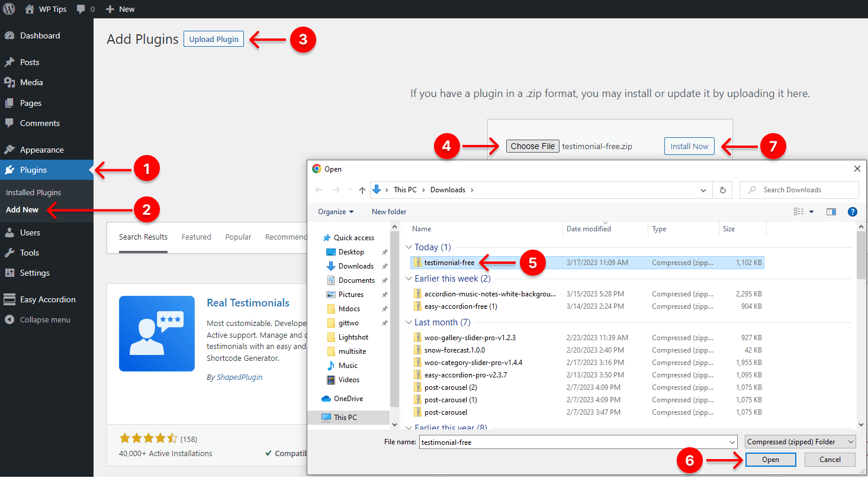Click Downloads in address breadcrumb
This screenshot has width=868, height=478.
tap(448, 190)
